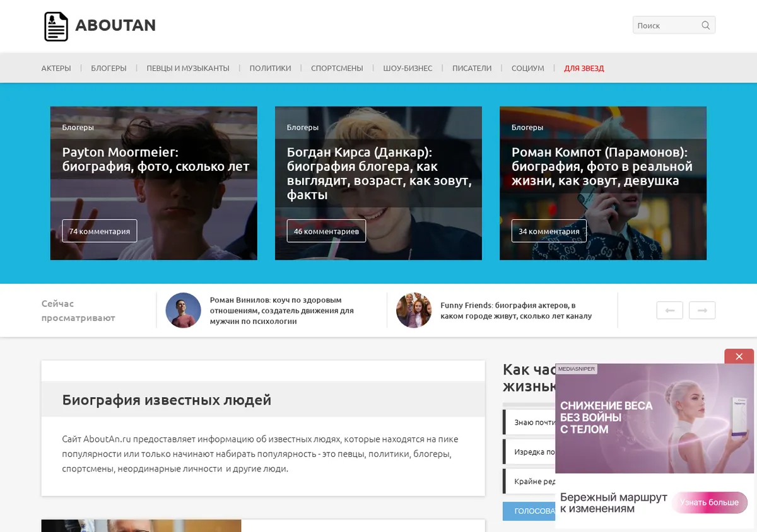This screenshot has height=532, width=757.
Task: Select the Шоу-бизнес menu item
Action: [408, 68]
